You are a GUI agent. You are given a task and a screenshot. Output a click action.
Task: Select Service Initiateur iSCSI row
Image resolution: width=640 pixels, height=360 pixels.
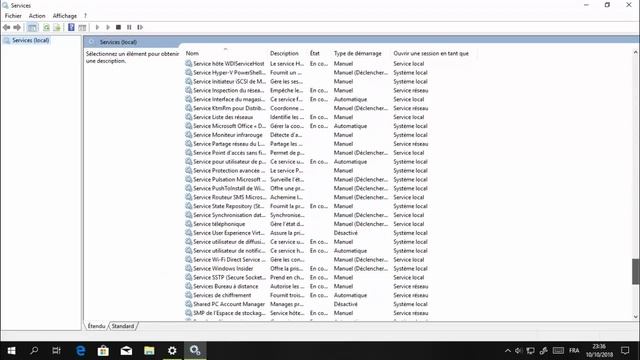306,82
